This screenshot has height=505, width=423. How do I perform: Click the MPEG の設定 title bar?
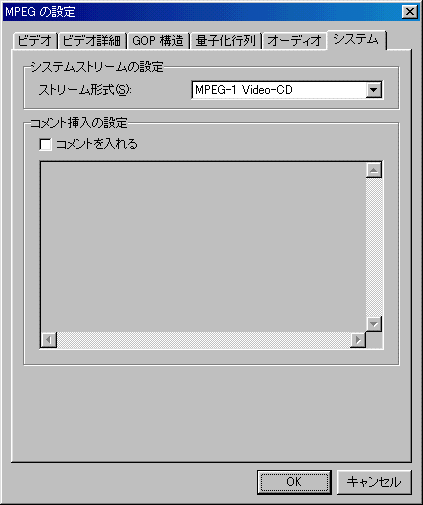[202, 12]
